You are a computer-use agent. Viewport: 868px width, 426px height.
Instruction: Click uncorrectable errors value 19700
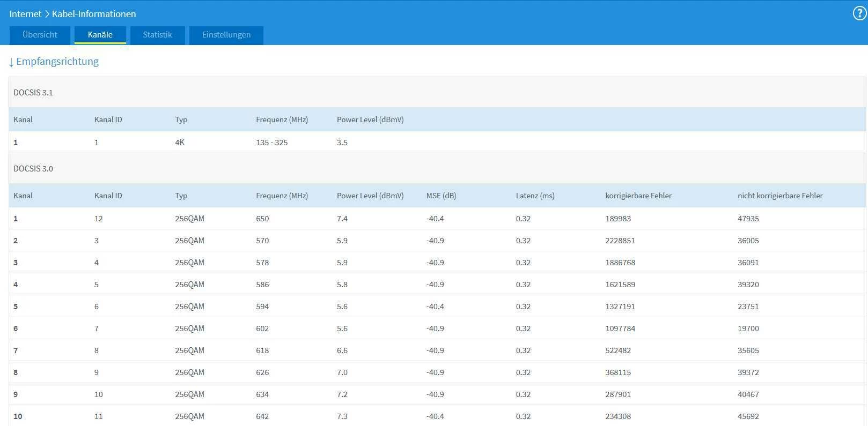748,328
